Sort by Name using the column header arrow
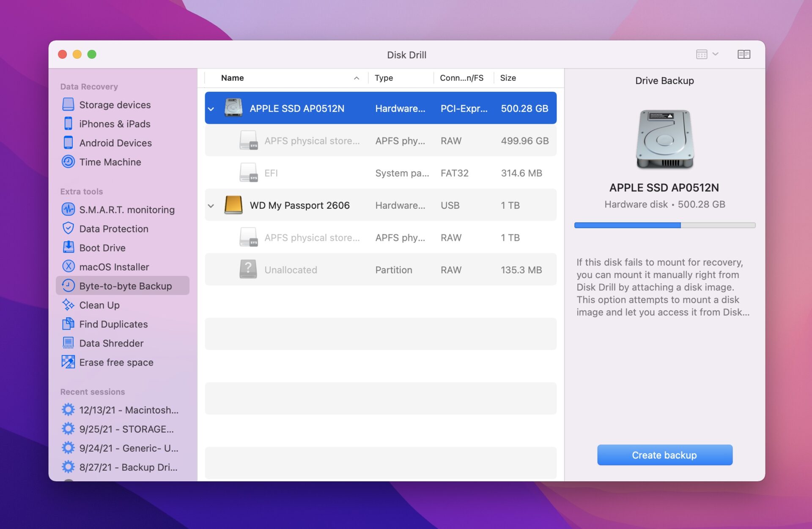Viewport: 812px width, 529px height. 357,78
